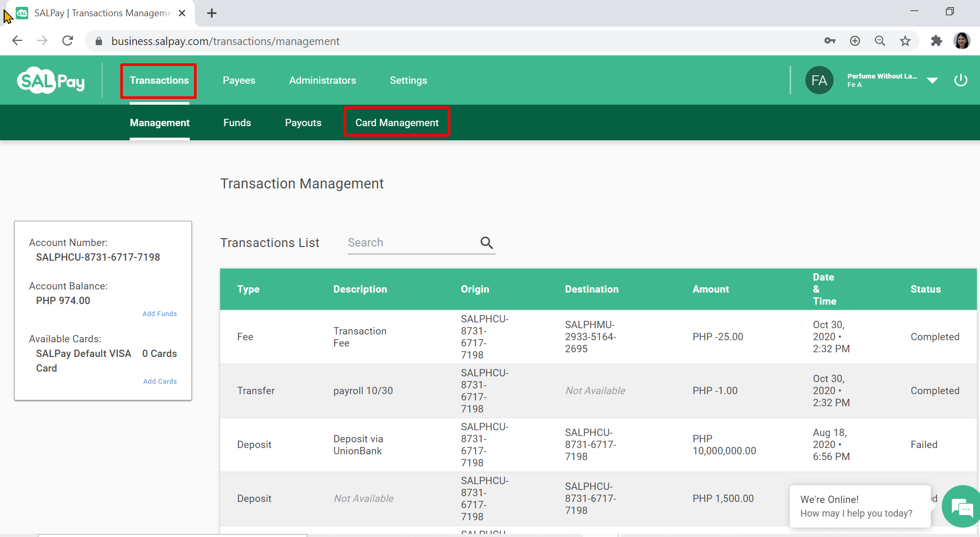The width and height of the screenshot is (980, 537).
Task: Click the PHP 10,000,000.00 amount
Action: pyautogui.click(x=724, y=445)
